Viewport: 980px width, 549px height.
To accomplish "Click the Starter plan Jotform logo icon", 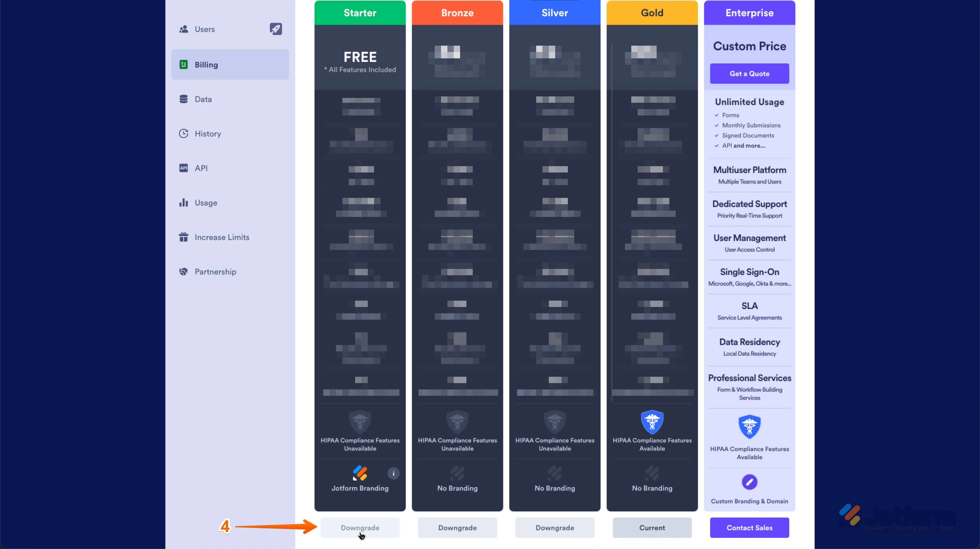I will pyautogui.click(x=360, y=473).
